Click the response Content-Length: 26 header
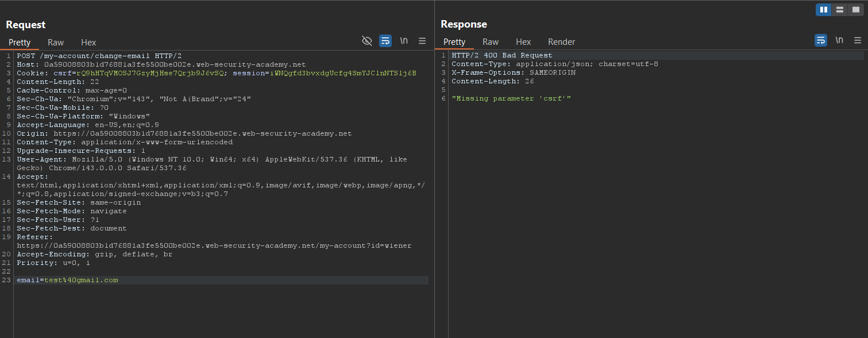Viewport: 868px width, 338px height. pyautogui.click(x=493, y=81)
